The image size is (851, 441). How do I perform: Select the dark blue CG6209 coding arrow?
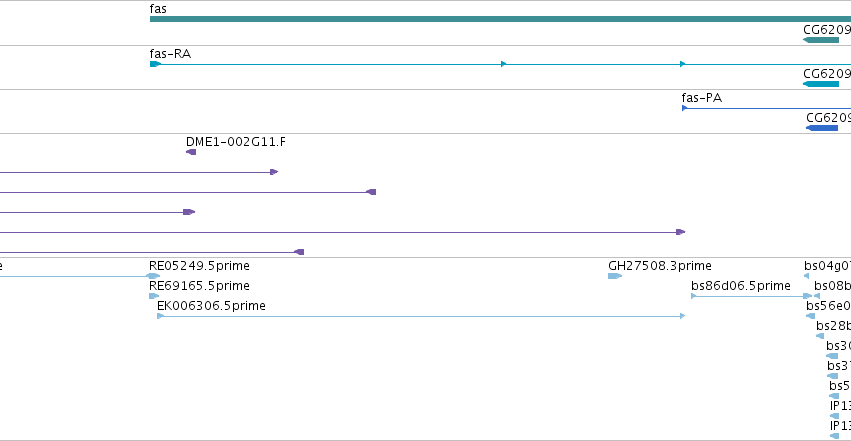pos(822,128)
